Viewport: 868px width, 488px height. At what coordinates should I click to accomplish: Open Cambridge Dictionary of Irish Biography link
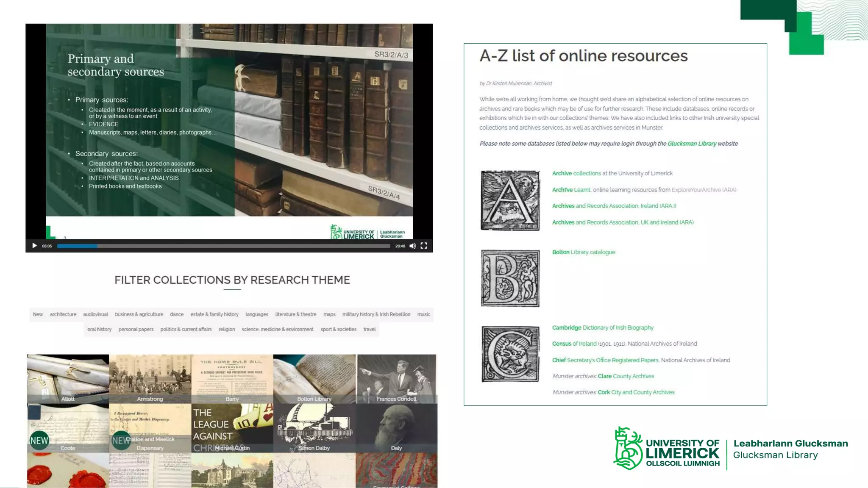602,327
